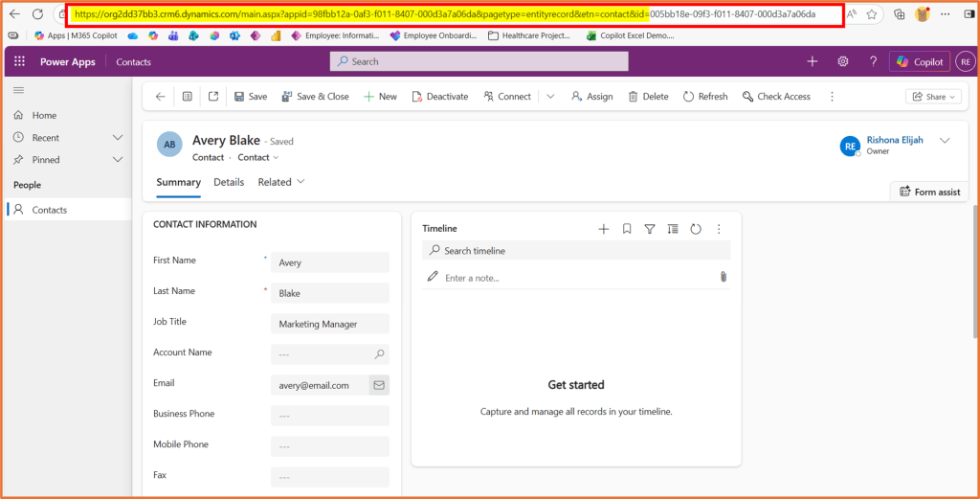Open the Copilot pane
The width and height of the screenshot is (980, 499).
920,61
